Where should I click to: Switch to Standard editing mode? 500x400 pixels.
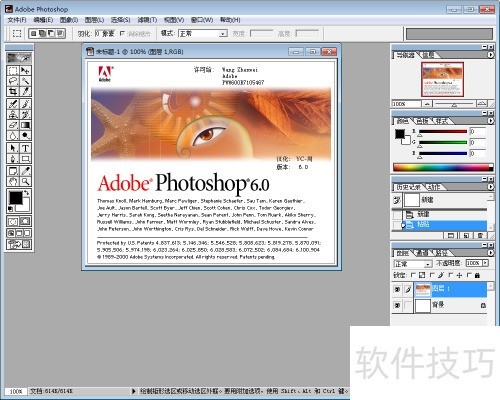pos(13,221)
